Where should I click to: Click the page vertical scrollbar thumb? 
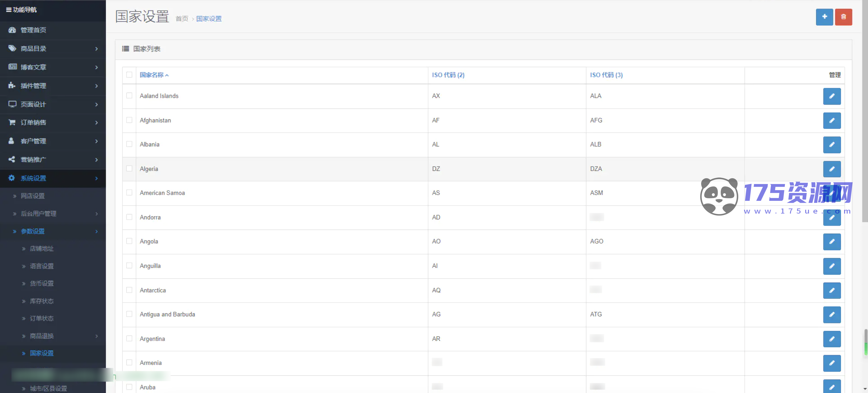coord(865,111)
